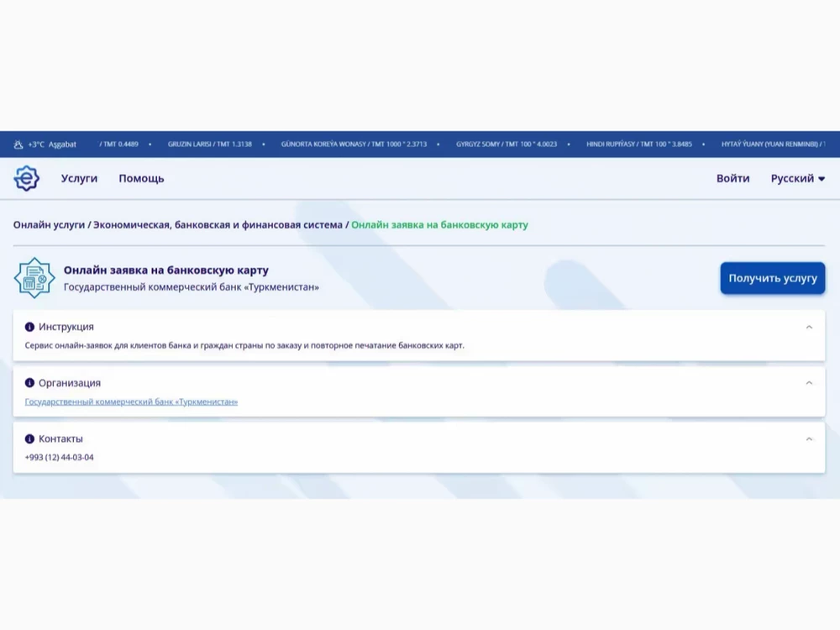Click the weather icon beside Aşgabat
This screenshot has height=630, width=840.
18,144
